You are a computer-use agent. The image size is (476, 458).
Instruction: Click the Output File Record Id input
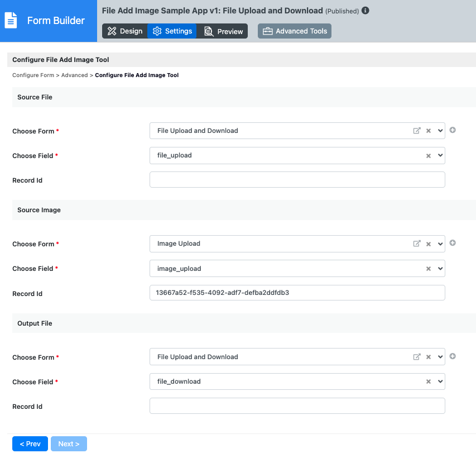tap(297, 406)
